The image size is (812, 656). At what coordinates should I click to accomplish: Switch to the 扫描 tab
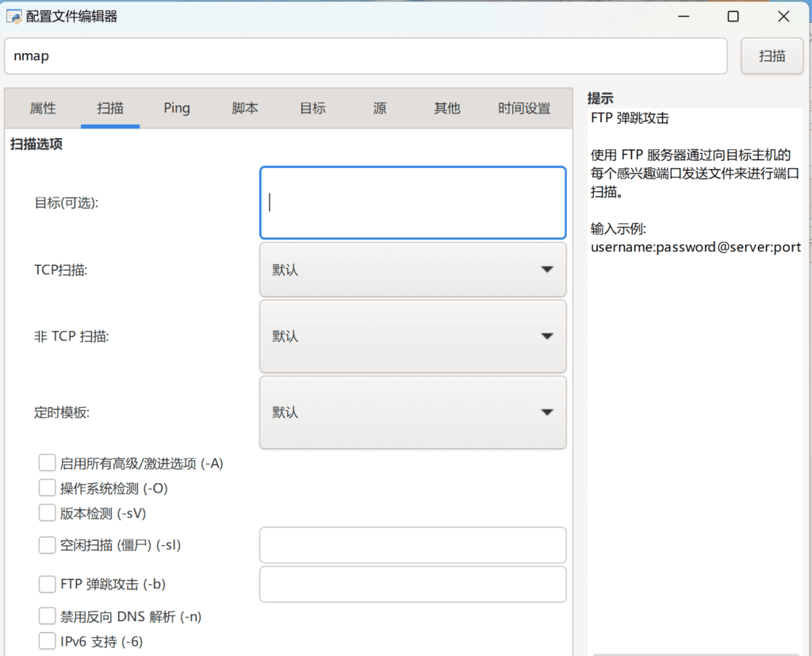click(110, 109)
